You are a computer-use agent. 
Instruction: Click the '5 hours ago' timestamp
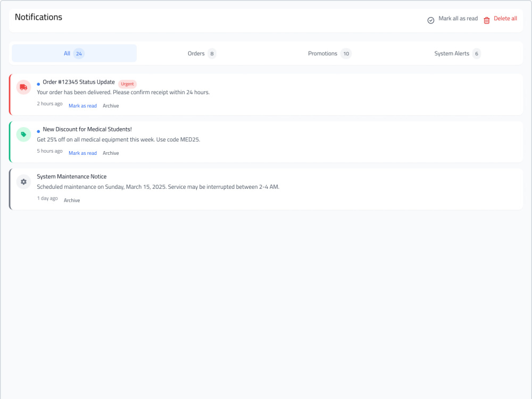pyautogui.click(x=49, y=151)
